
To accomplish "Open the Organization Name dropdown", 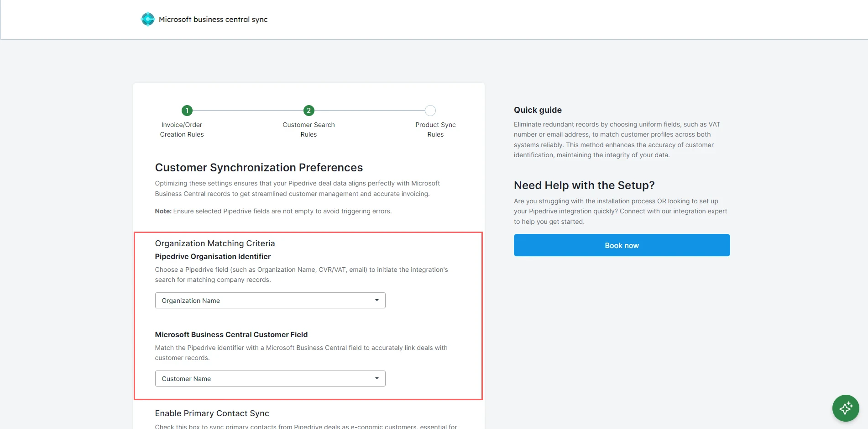I will [270, 301].
